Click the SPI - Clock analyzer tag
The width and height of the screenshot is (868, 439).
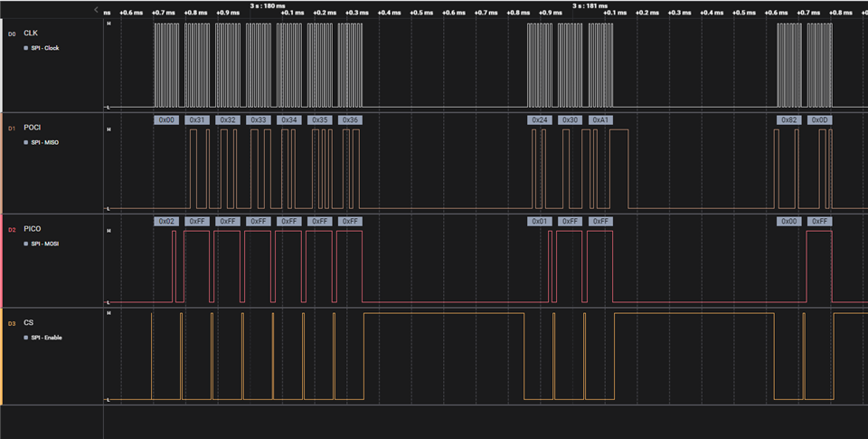(x=44, y=48)
